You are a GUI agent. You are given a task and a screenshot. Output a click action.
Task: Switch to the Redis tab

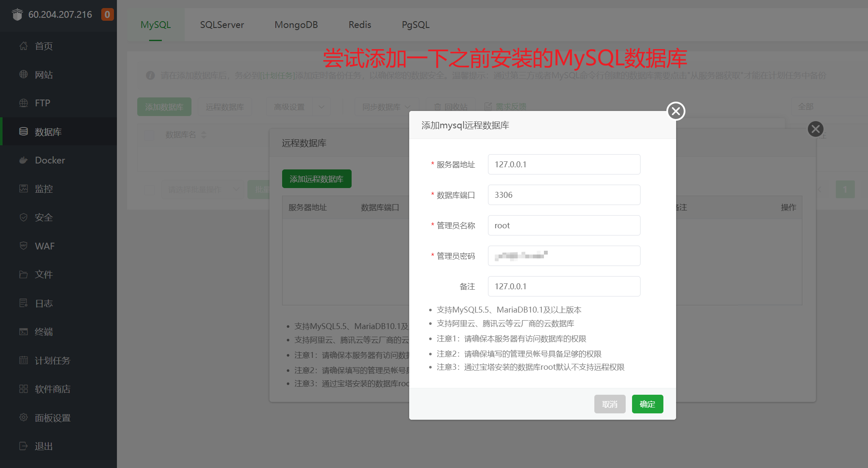[x=360, y=25]
